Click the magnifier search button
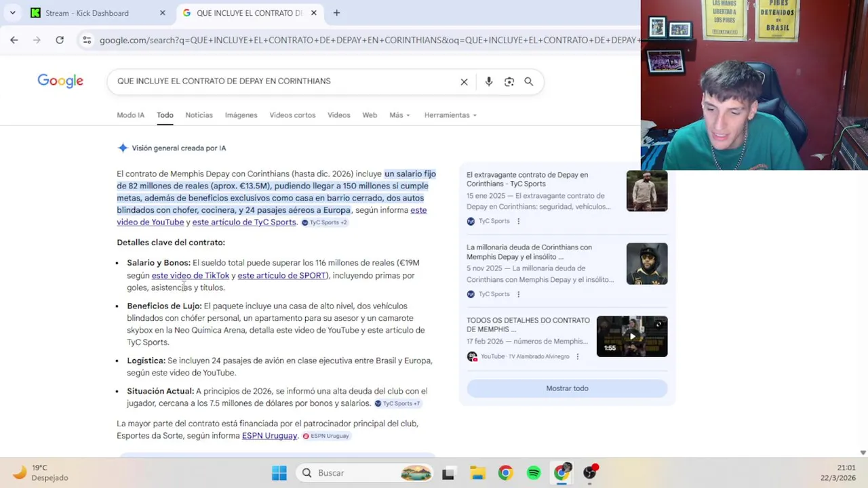Viewport: 868px width, 488px height. (529, 82)
